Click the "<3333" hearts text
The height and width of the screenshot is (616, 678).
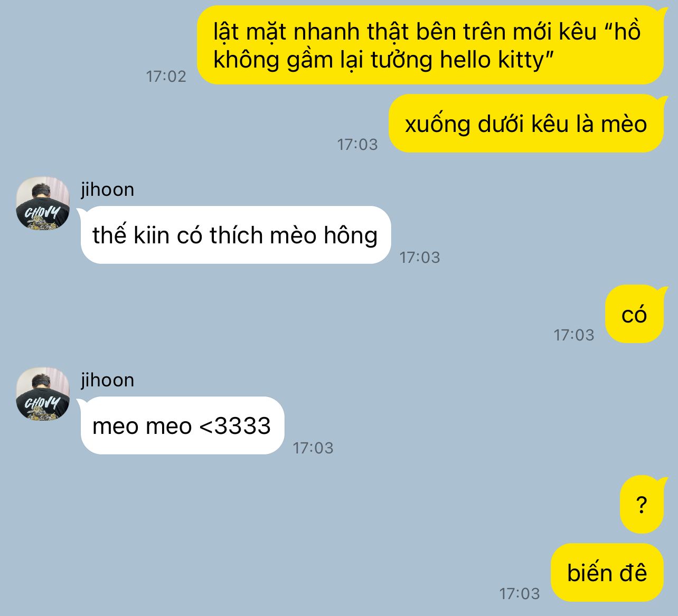(x=235, y=426)
